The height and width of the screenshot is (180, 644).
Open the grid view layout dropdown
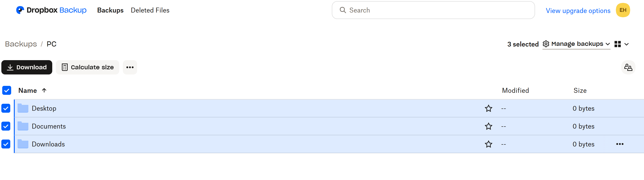click(x=621, y=44)
